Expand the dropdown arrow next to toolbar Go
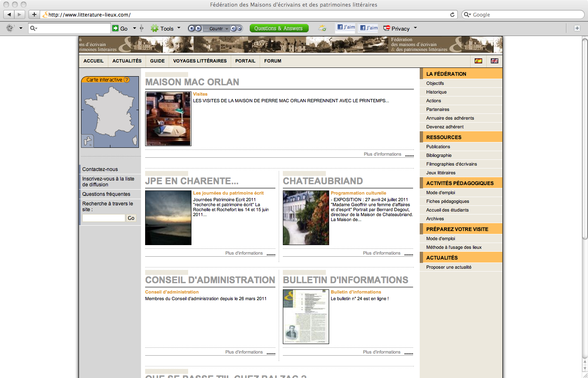 [x=134, y=28]
